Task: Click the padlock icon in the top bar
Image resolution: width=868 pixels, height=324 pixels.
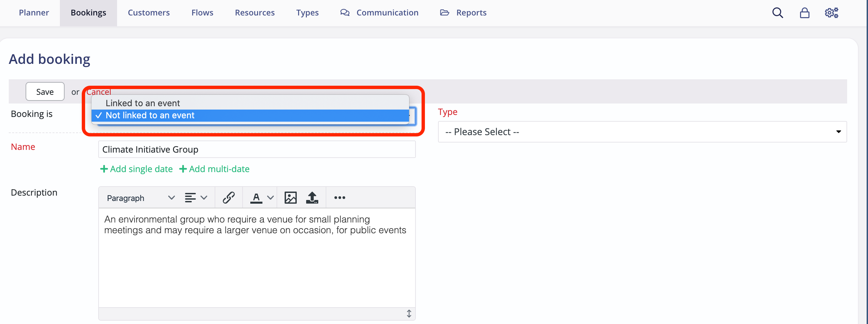Action: click(805, 12)
